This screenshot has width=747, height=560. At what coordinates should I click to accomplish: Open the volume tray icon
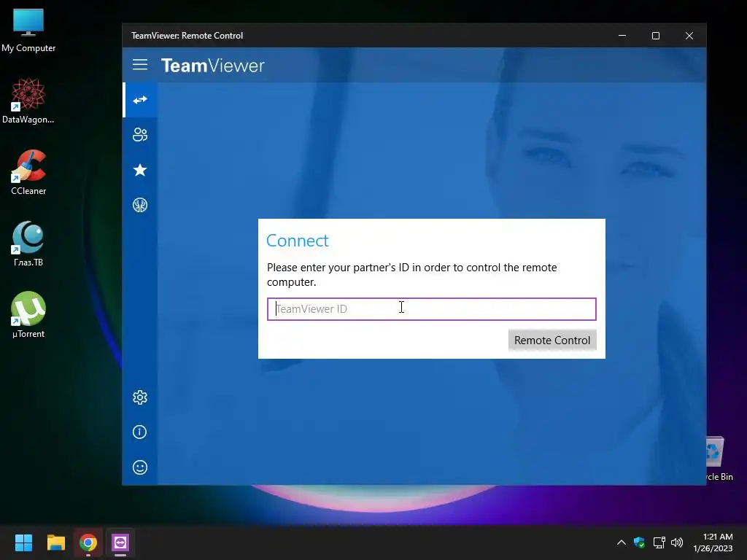click(x=677, y=542)
